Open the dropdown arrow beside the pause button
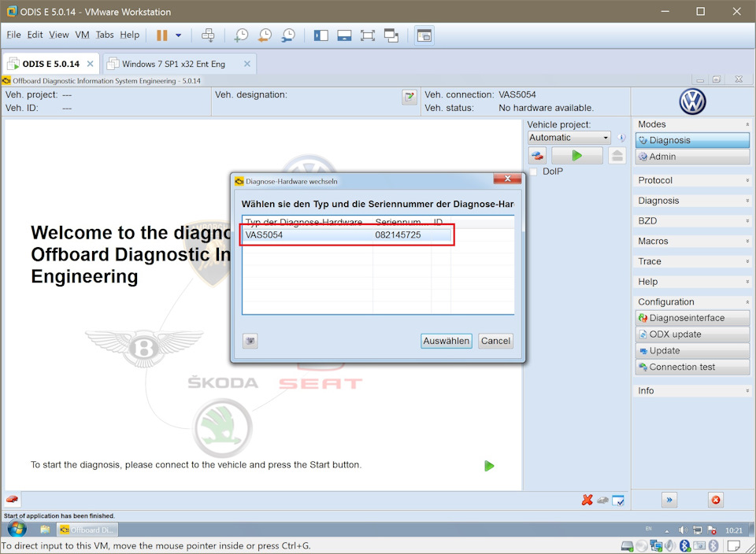The image size is (756, 554). 179,35
